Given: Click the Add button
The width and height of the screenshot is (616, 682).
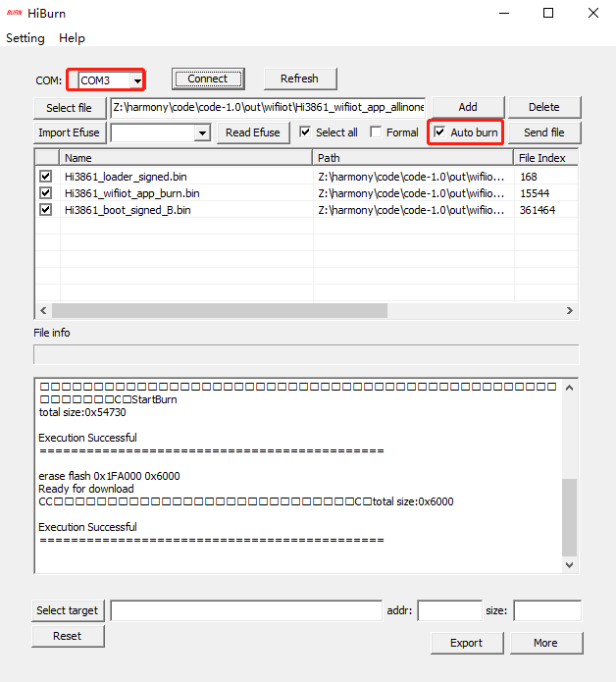Looking at the screenshot, I should click(468, 107).
